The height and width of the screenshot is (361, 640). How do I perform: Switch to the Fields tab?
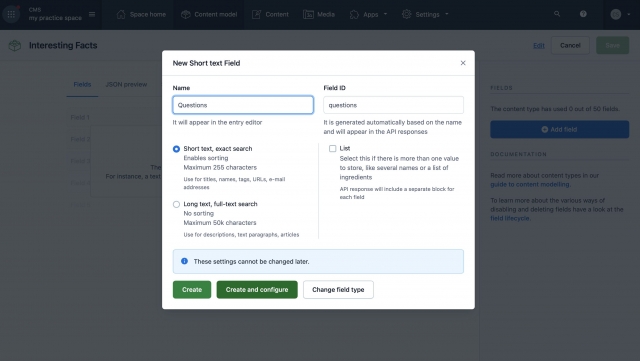pos(82,85)
